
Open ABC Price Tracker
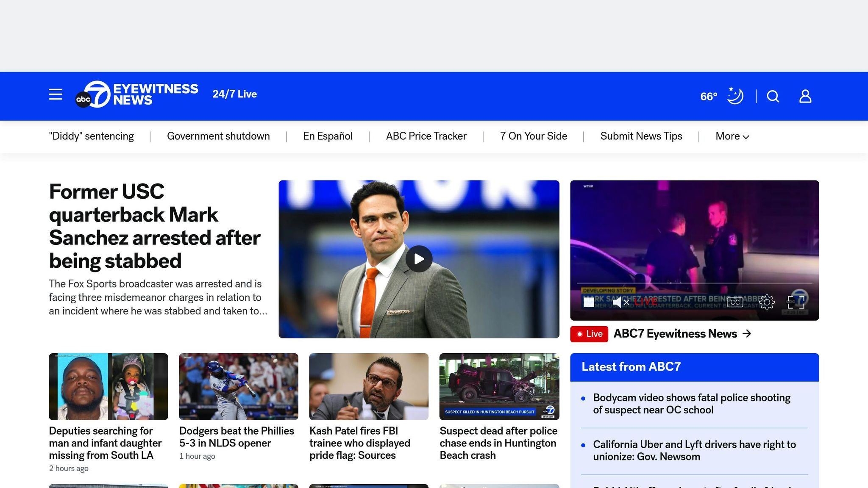[426, 136]
